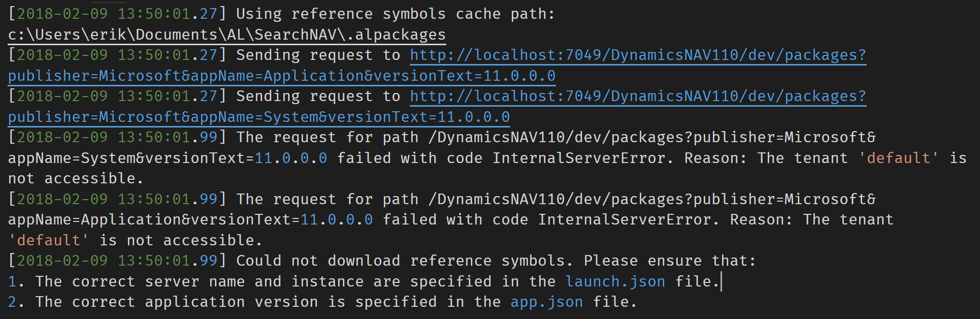This screenshot has height=319, width=980.
Task: Click 'default' that starts the 'is not accessible.' line
Action: pyautogui.click(x=49, y=240)
